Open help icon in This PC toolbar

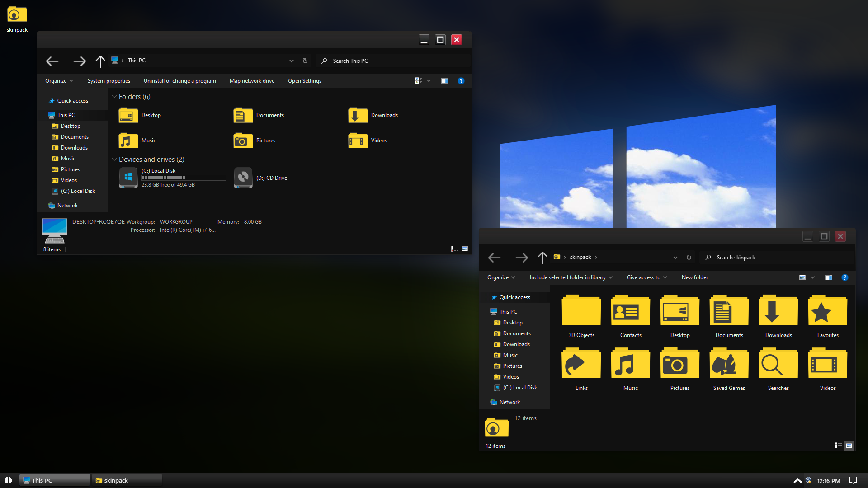pos(461,81)
